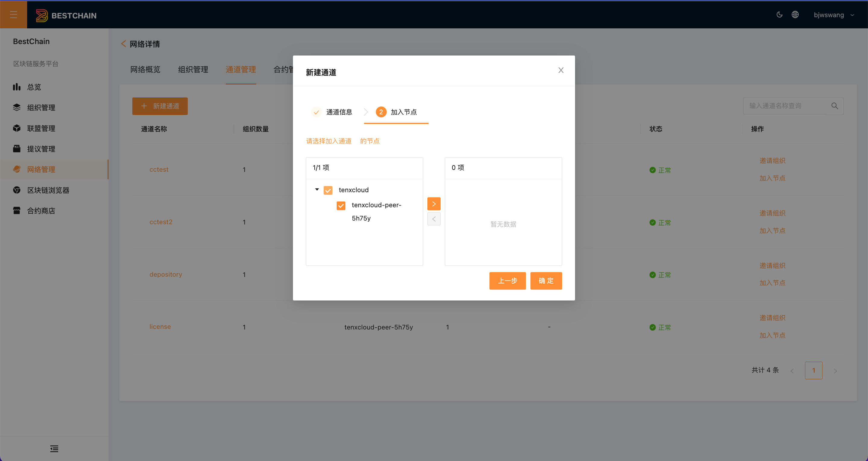Collapse the sidebar with bottom toggle icon
The image size is (868, 461).
(x=54, y=449)
